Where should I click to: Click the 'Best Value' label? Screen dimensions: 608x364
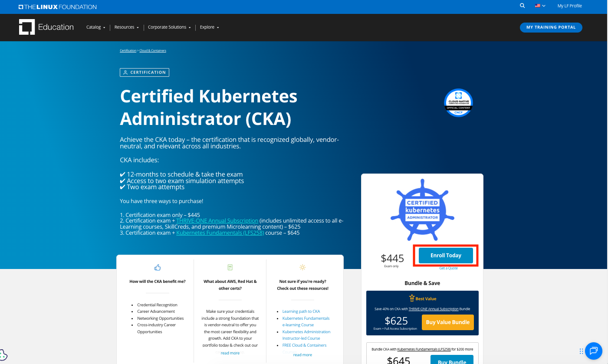(x=426, y=299)
